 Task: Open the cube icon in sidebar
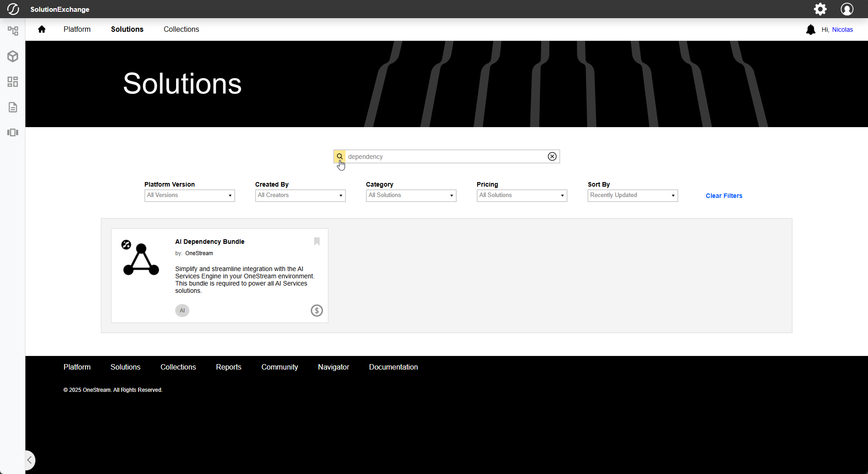13,56
